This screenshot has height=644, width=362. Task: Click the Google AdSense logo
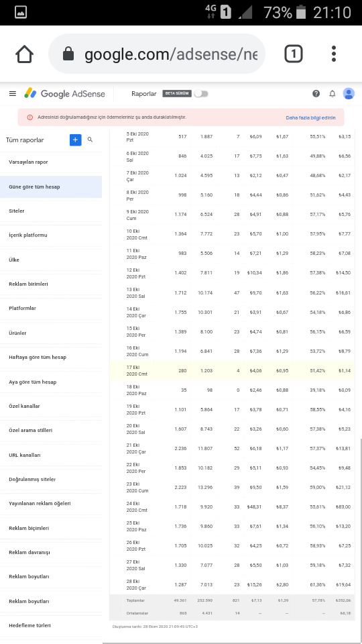65,94
